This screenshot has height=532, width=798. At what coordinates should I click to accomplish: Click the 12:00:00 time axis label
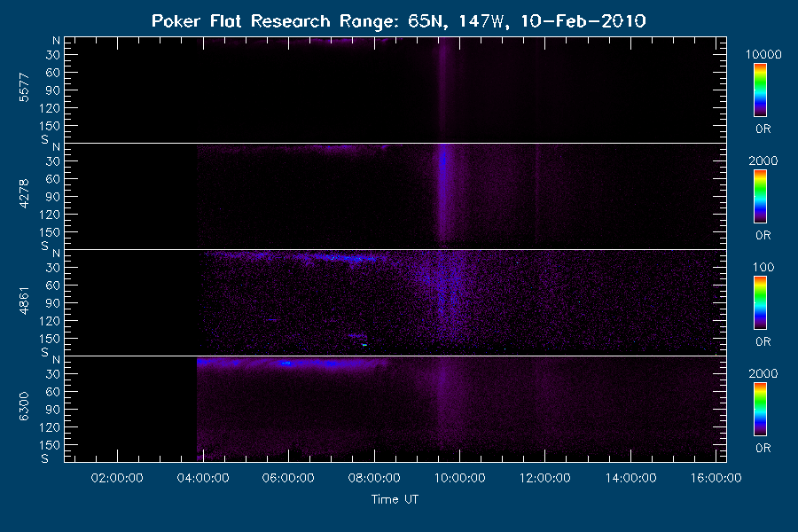tap(544, 478)
